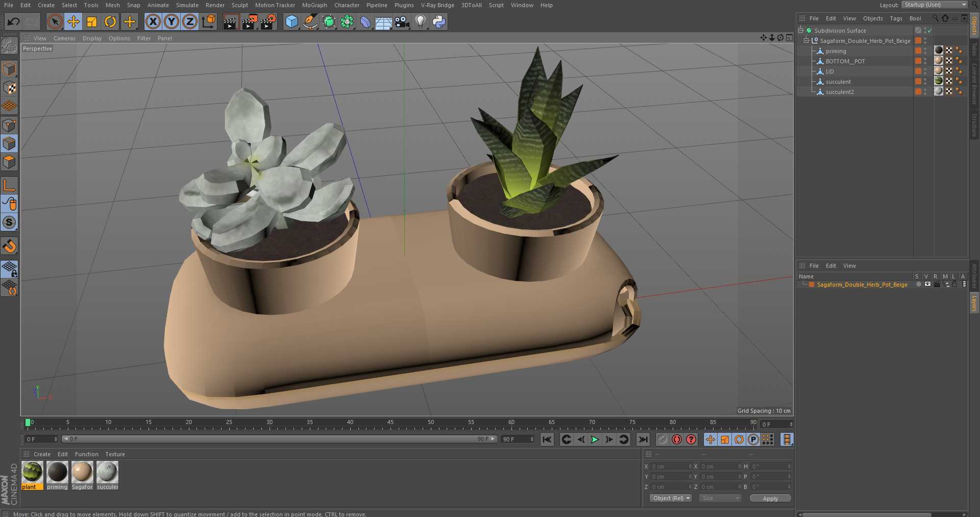This screenshot has width=980, height=517.
Task: Select the BOTTOM__POT object
Action: click(845, 61)
